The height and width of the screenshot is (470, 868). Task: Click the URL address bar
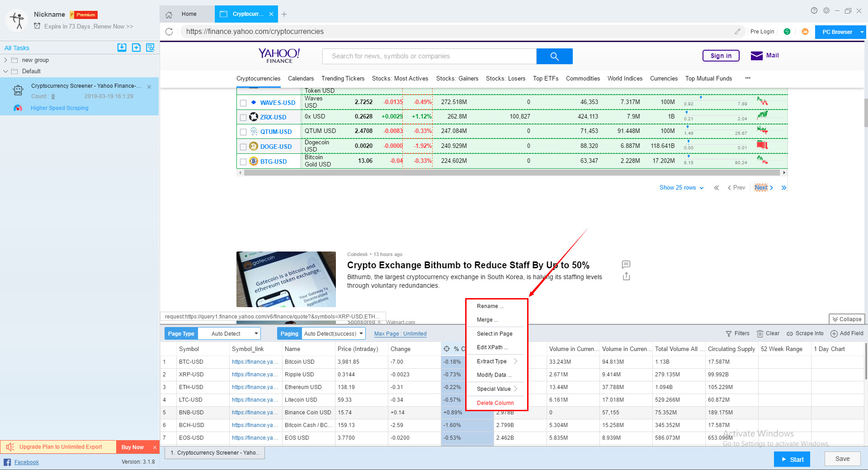457,32
